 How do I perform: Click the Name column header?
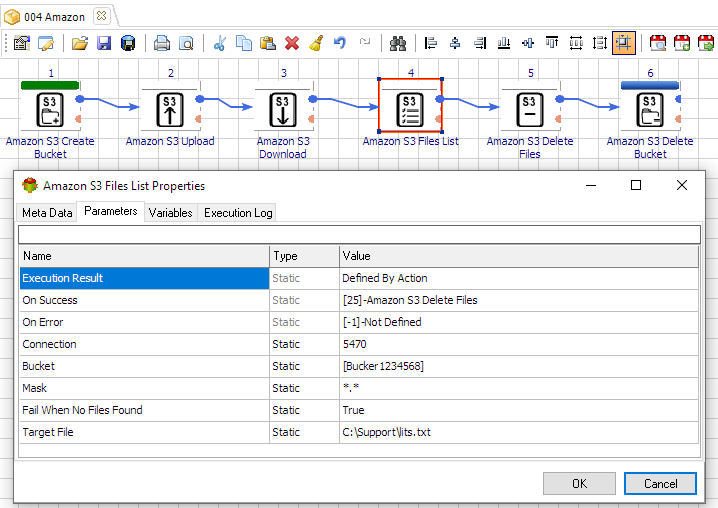click(x=144, y=256)
